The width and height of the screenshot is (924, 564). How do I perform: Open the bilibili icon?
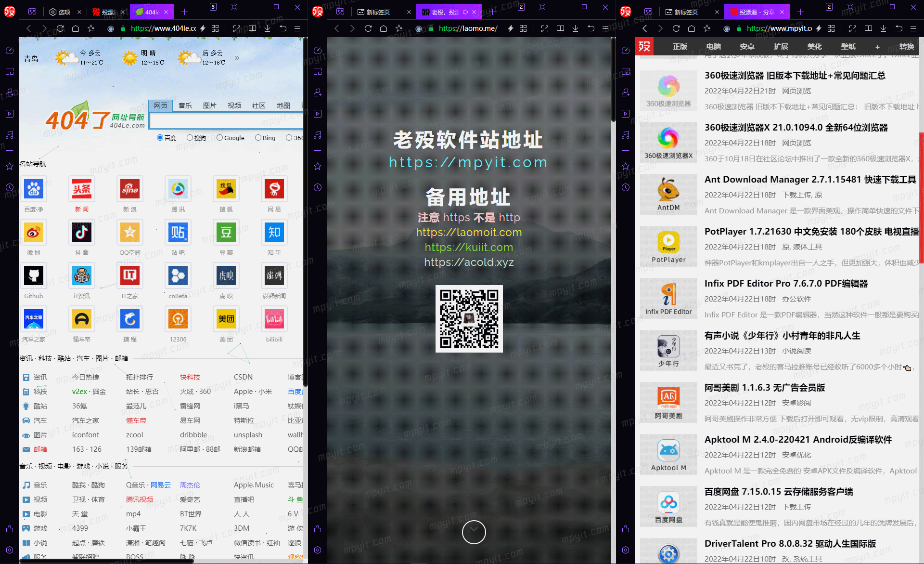(274, 319)
